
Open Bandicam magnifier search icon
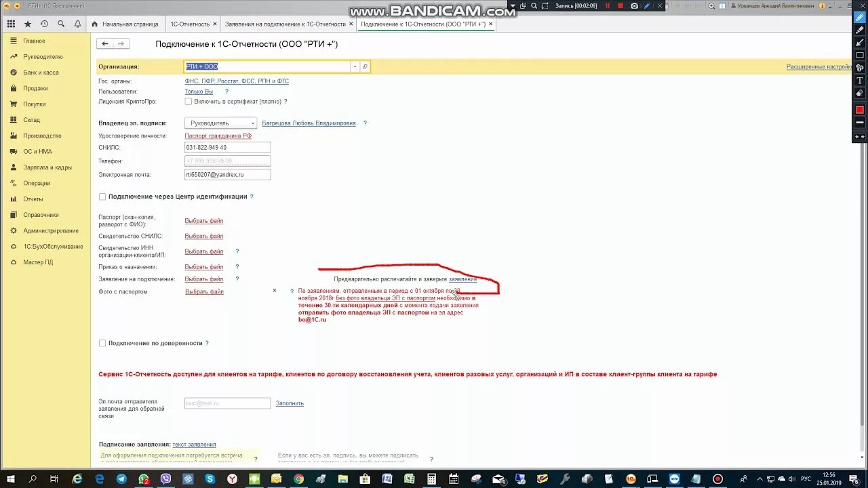(534, 5)
